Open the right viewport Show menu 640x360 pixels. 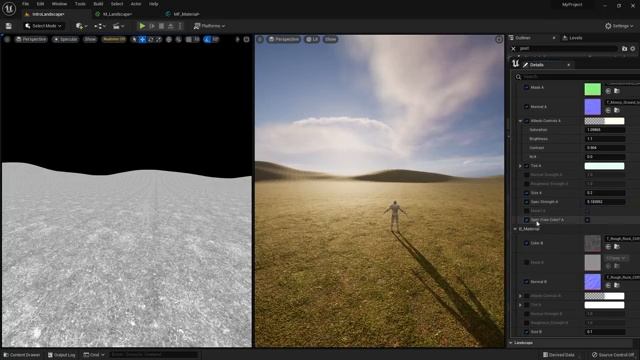(331, 40)
